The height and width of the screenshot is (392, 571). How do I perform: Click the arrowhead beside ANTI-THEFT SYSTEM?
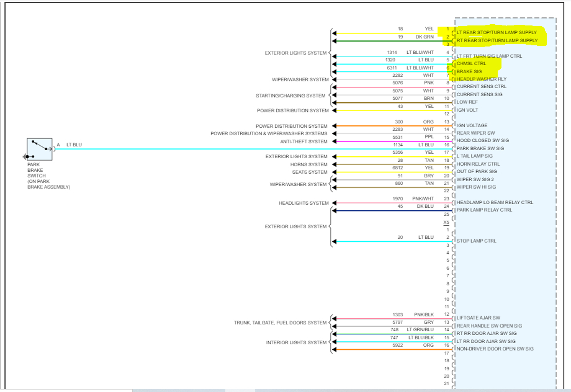334,141
